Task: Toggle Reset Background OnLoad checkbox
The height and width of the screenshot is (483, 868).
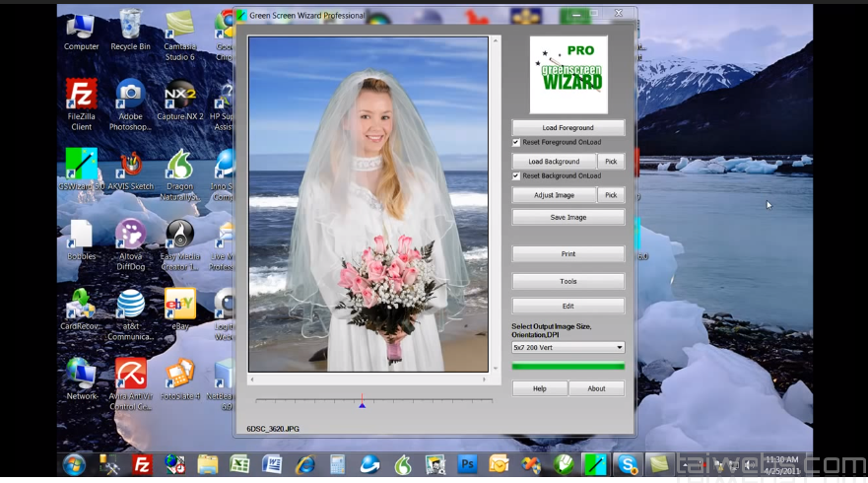Action: coord(516,175)
